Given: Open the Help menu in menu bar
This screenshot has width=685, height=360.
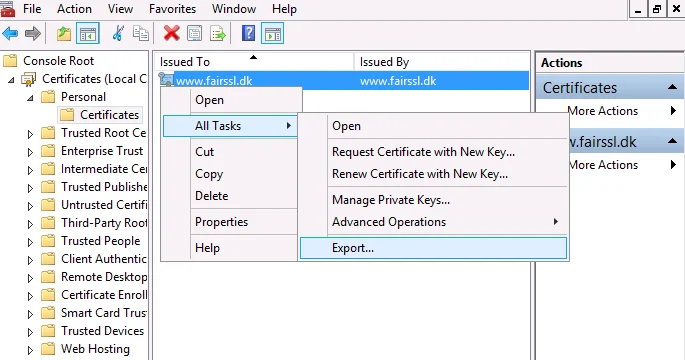Looking at the screenshot, I should tap(284, 9).
